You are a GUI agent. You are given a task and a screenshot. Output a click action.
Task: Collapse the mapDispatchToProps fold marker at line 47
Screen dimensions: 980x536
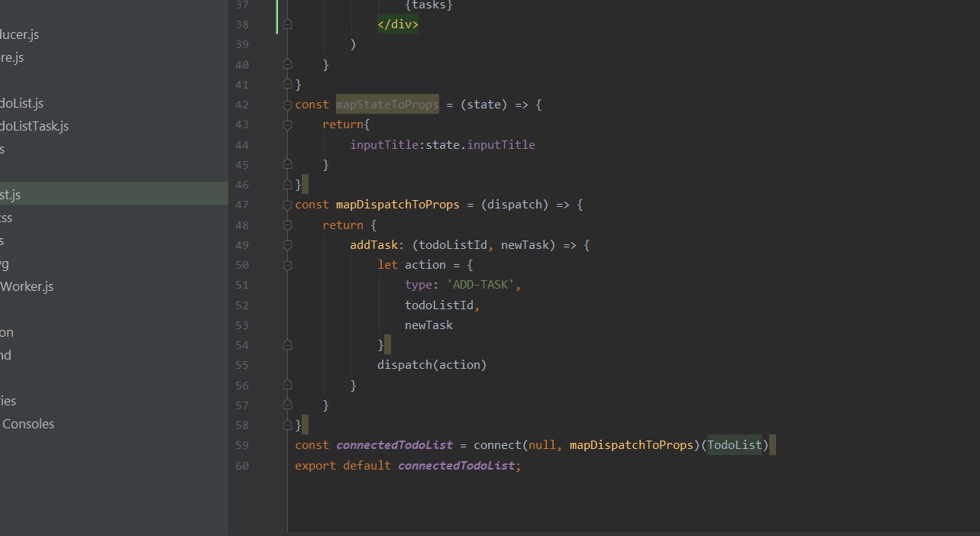coord(287,205)
